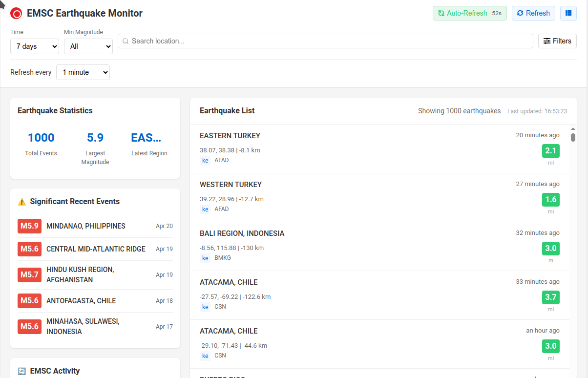Click the M5.7 Hindu Kush magnitude badge
The image size is (588, 378).
tap(29, 275)
